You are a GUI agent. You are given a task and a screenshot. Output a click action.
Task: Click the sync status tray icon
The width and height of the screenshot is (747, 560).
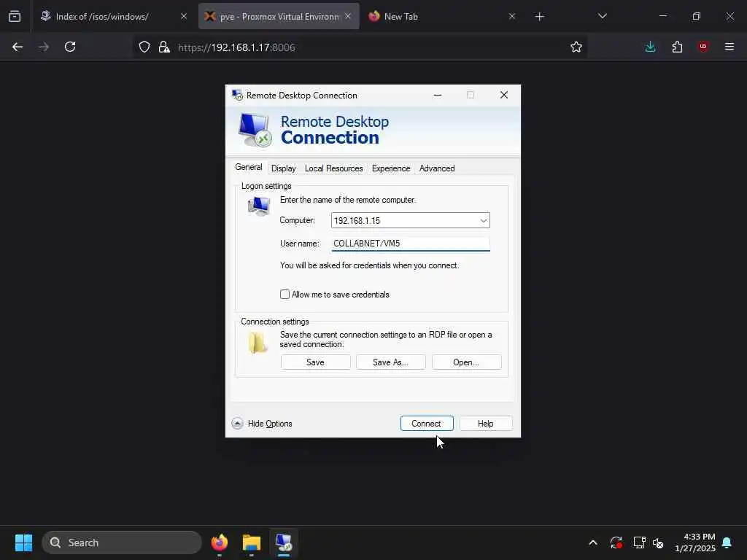(x=616, y=542)
